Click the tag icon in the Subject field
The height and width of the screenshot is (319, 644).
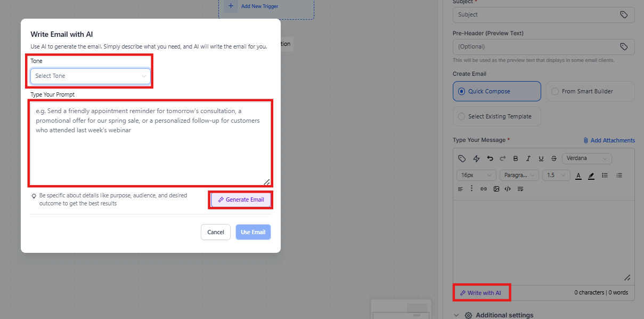[624, 15]
